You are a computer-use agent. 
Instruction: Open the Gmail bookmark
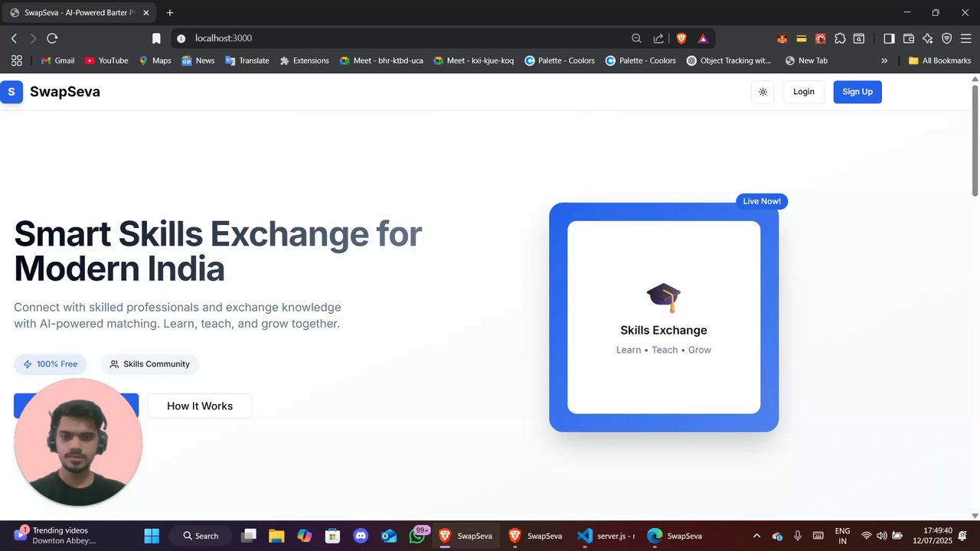click(57, 60)
